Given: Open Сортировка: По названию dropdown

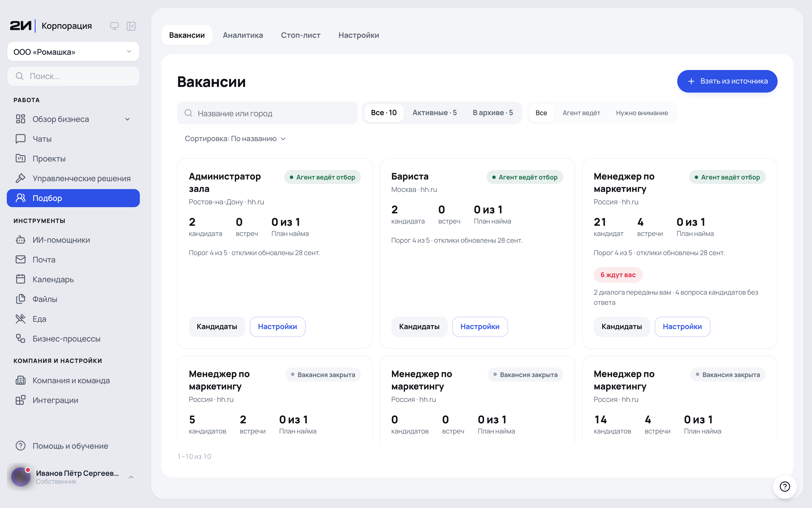Looking at the screenshot, I should click(235, 139).
